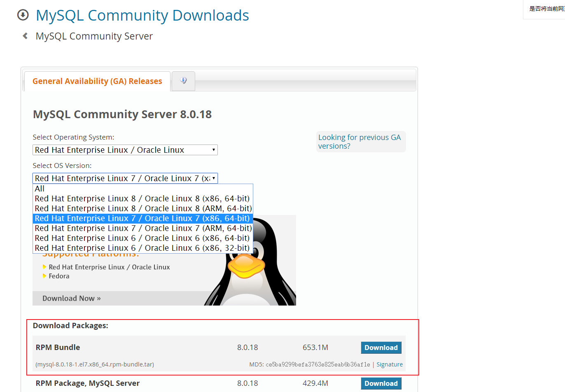Click the 'Download Packages:' label
This screenshot has height=392, width=565.
(x=70, y=326)
